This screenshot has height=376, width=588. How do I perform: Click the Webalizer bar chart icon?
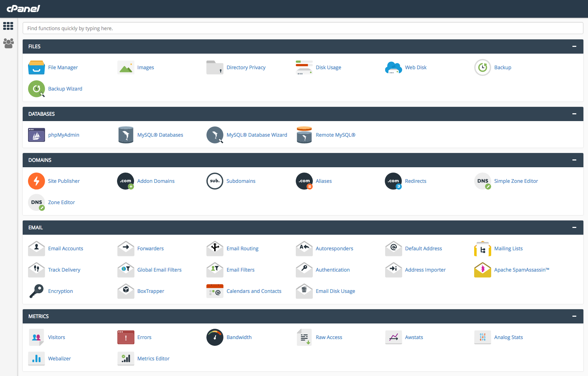(x=36, y=359)
